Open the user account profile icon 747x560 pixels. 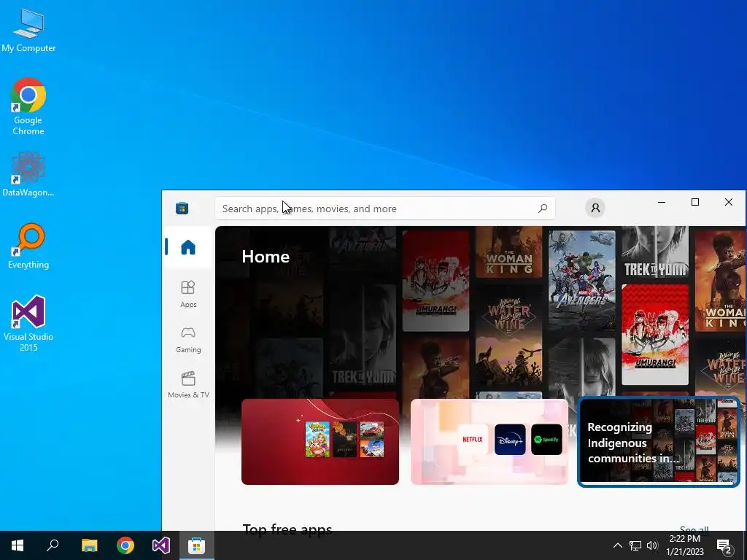pos(595,208)
